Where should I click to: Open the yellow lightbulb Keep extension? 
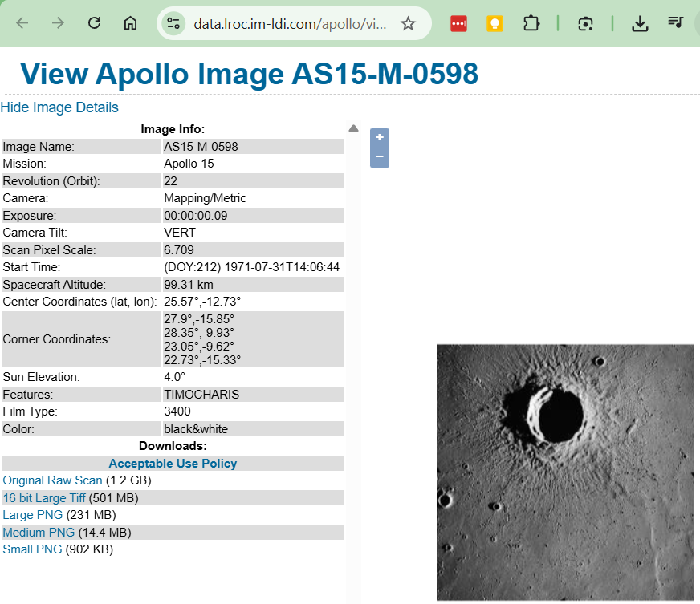pyautogui.click(x=494, y=23)
